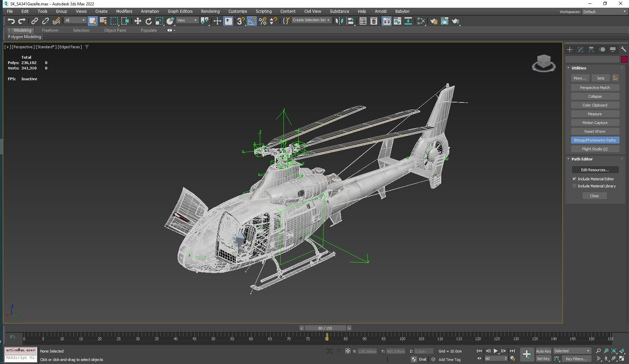
Task: Activate the Select and Rotate tool
Action: pos(148,21)
